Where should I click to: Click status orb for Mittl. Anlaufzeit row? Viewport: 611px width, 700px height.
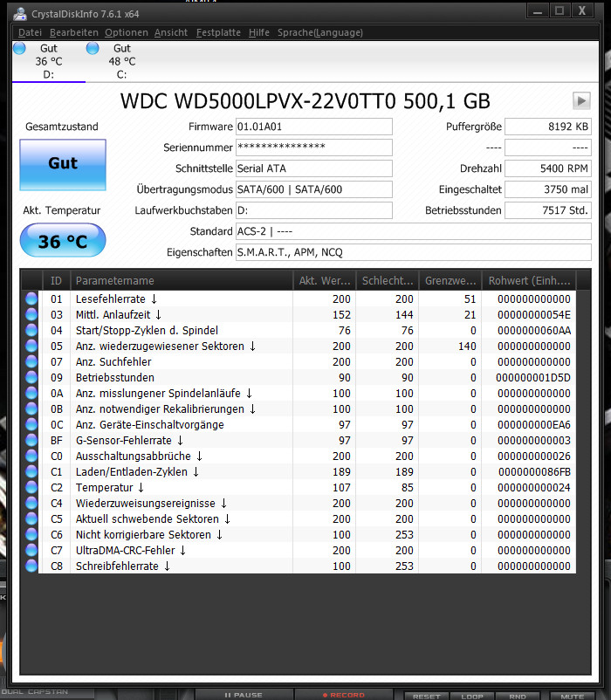pos(31,315)
